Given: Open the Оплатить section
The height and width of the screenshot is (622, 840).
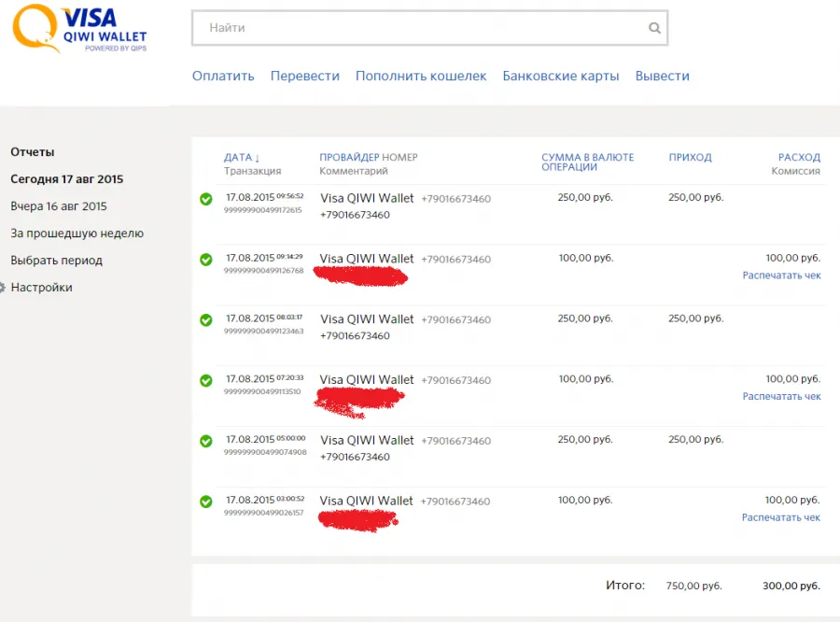Looking at the screenshot, I should (223, 77).
